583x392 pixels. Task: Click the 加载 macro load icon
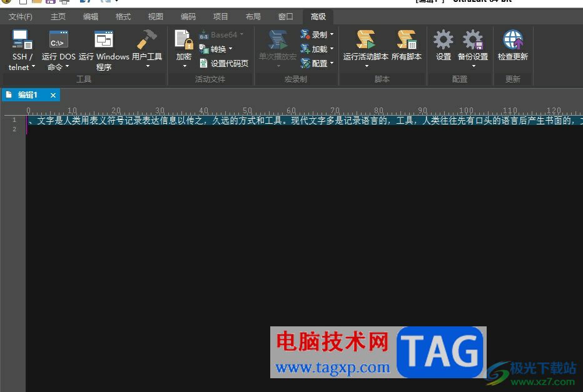tap(305, 49)
